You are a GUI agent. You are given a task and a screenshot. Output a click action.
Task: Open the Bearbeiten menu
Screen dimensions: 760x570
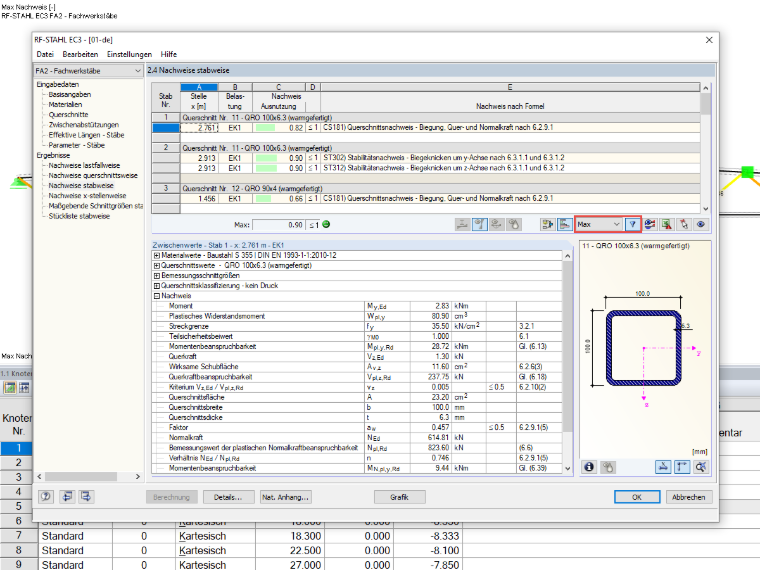point(80,54)
